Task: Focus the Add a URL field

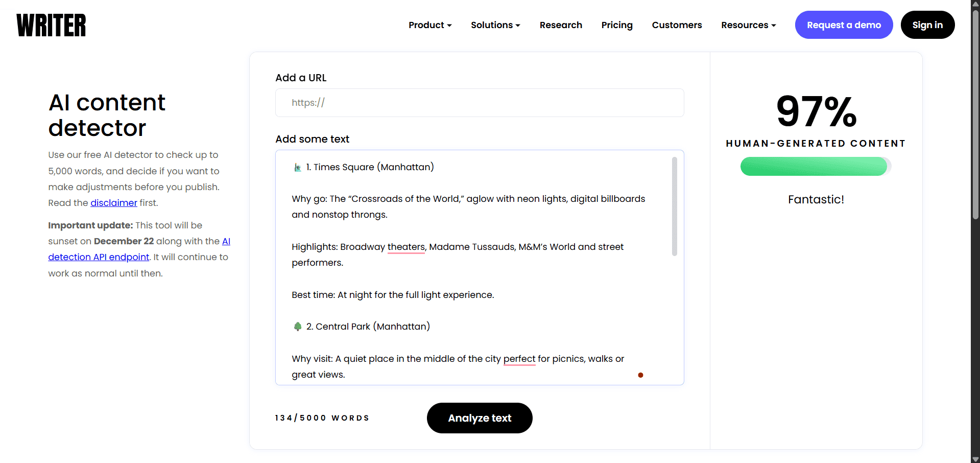Action: pos(480,103)
